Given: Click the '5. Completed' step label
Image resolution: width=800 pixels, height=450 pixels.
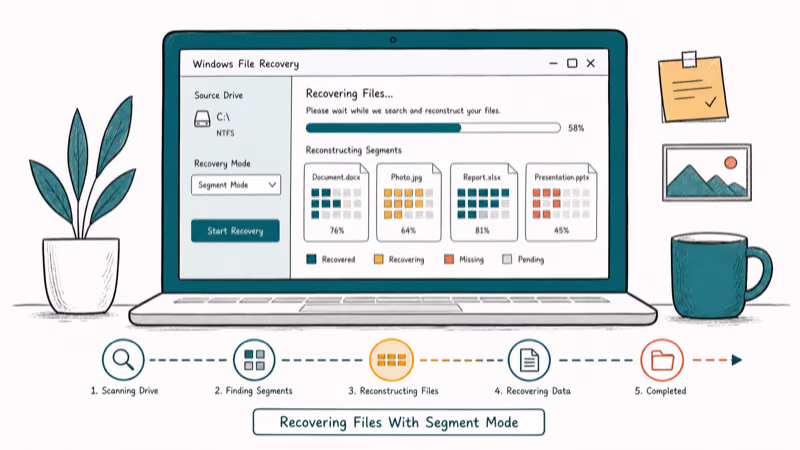Looking at the screenshot, I should tap(661, 391).
